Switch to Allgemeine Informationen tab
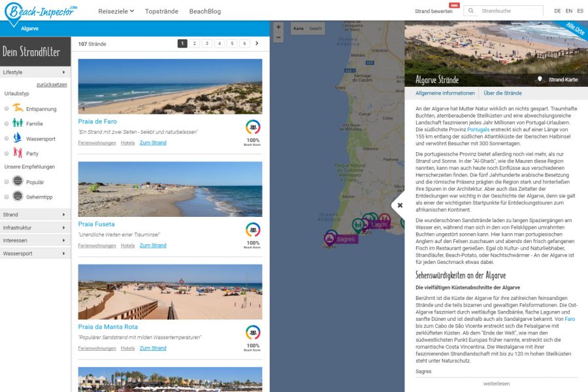588x392 pixels. coord(445,93)
